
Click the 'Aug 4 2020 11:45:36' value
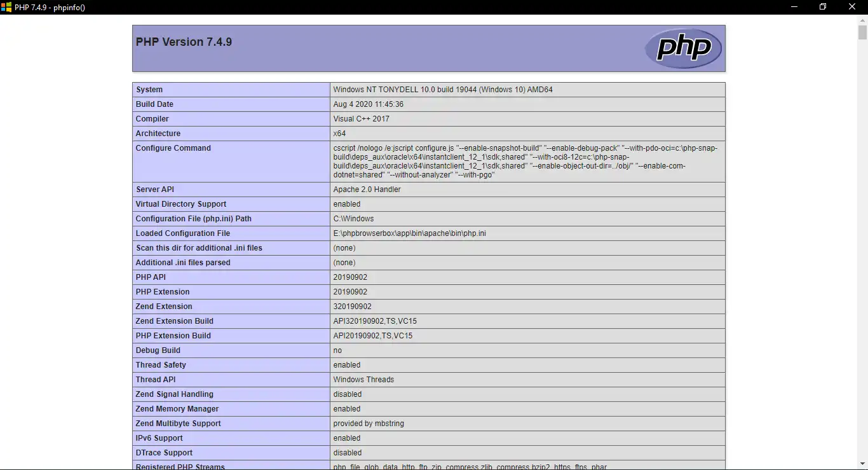click(x=369, y=104)
